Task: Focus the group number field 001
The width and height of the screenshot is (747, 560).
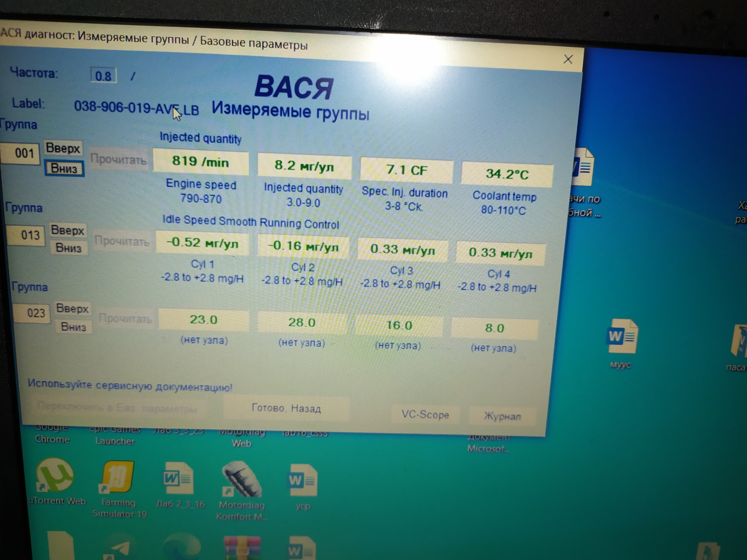Action: click(20, 153)
